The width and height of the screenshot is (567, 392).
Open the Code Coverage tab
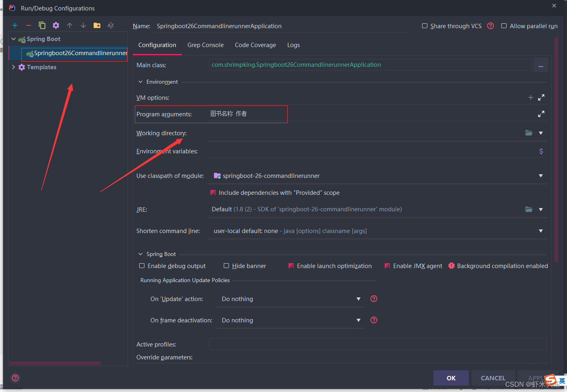click(255, 45)
